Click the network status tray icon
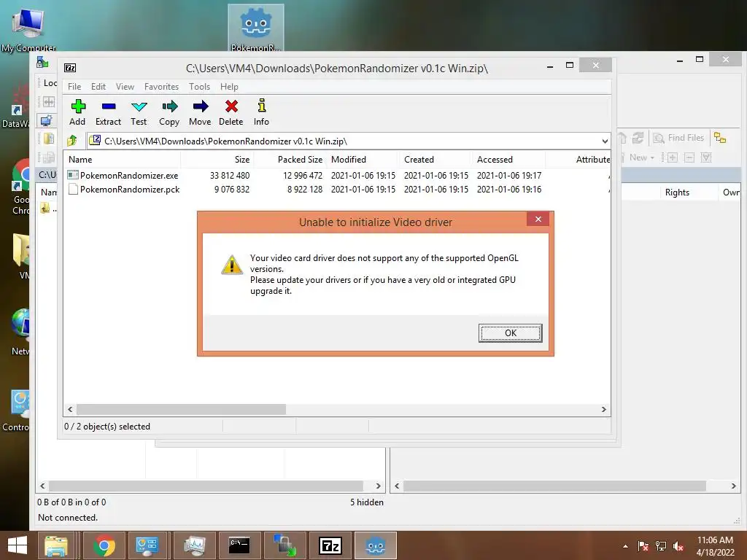The width and height of the screenshot is (747, 560). (661, 547)
